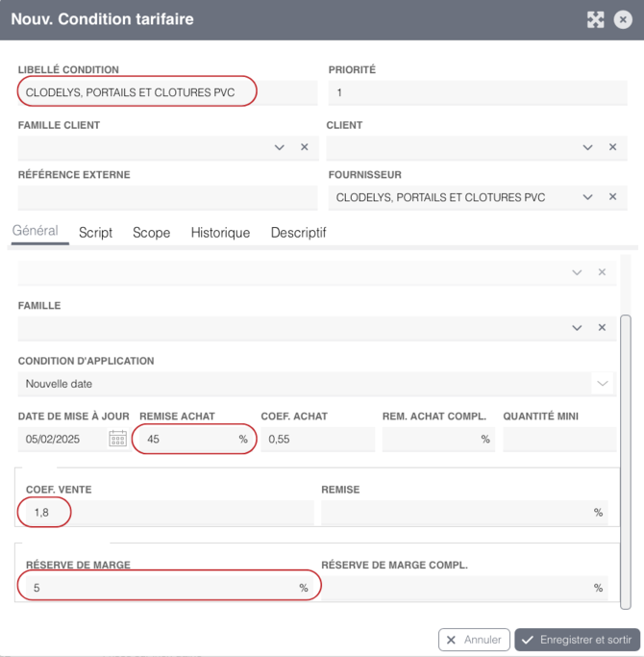Open the Condition d'application dropdown
This screenshot has height=657, width=644.
click(x=602, y=384)
